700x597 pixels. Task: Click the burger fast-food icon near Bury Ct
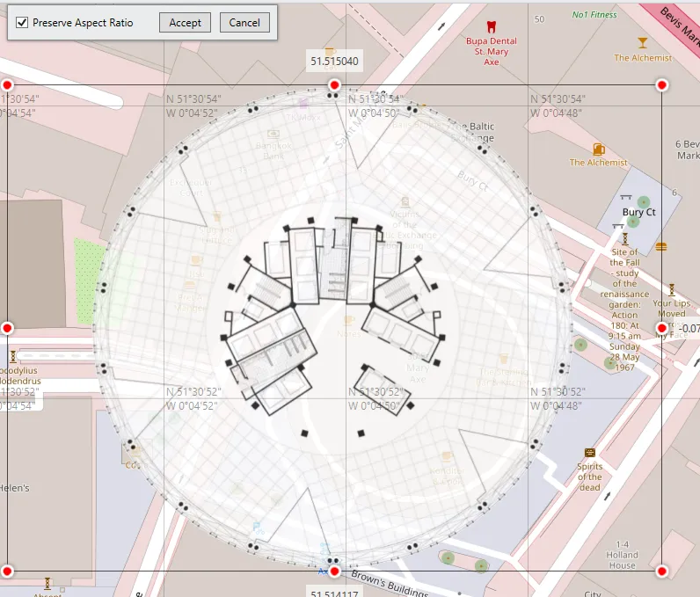click(x=661, y=247)
